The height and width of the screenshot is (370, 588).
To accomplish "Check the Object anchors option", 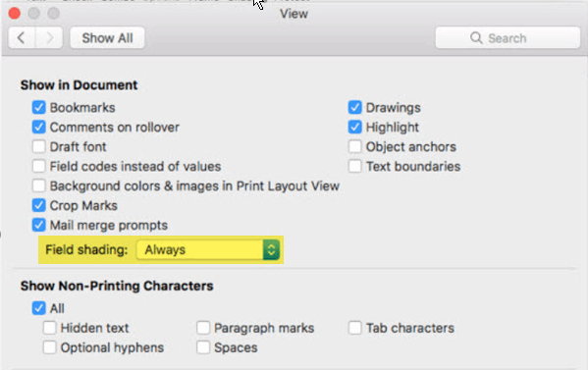I will 354,146.
